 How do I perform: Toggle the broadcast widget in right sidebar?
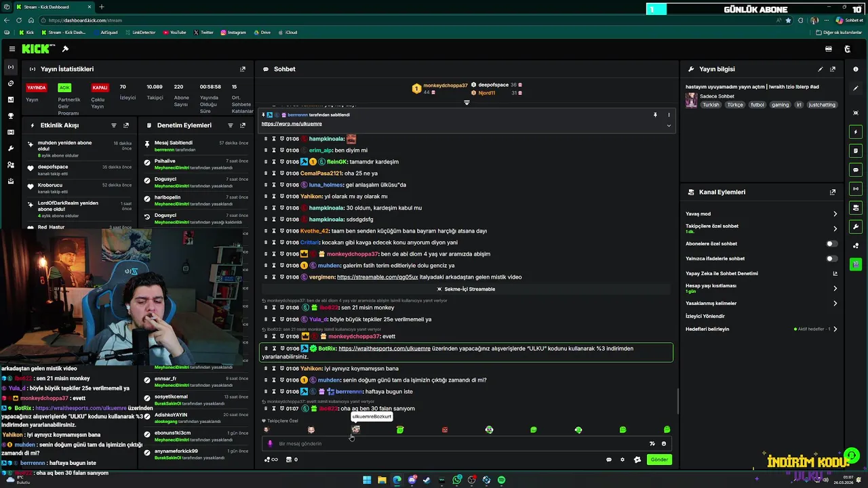pyautogui.click(x=856, y=188)
